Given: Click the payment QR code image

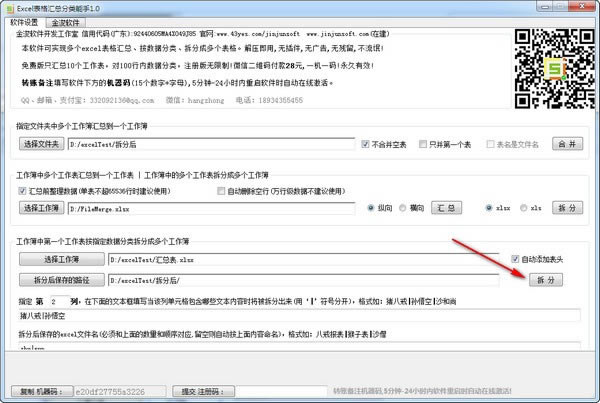Looking at the screenshot, I should (554, 69).
